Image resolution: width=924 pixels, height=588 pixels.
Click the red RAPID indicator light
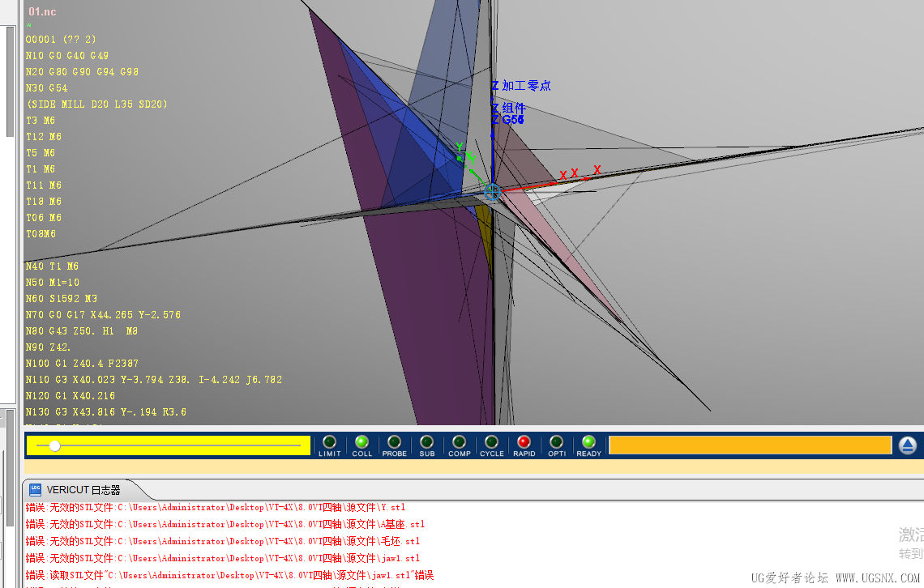click(524, 444)
